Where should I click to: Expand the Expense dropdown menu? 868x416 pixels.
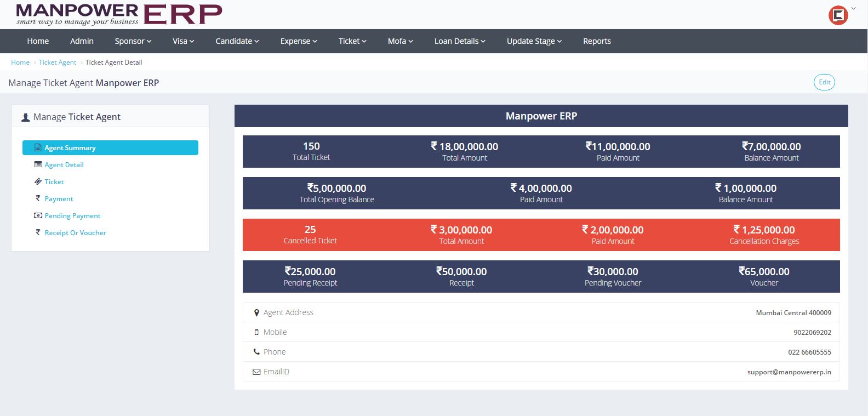[x=299, y=41]
